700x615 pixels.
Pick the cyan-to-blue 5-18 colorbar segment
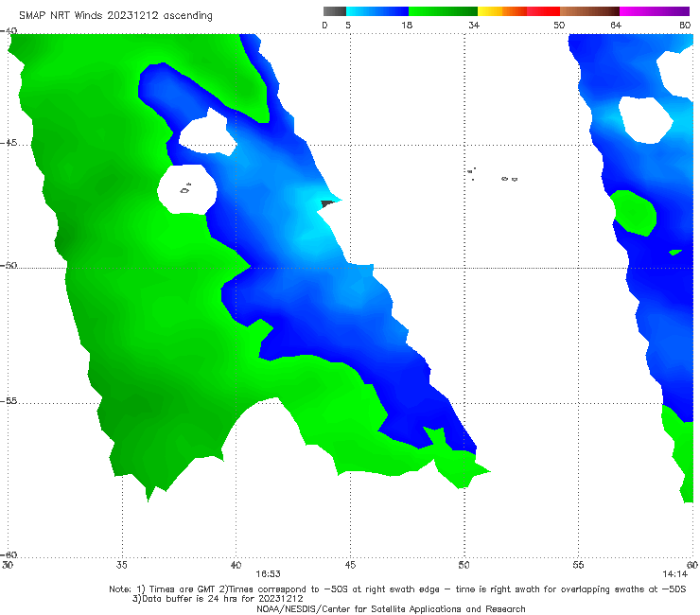[x=377, y=11]
